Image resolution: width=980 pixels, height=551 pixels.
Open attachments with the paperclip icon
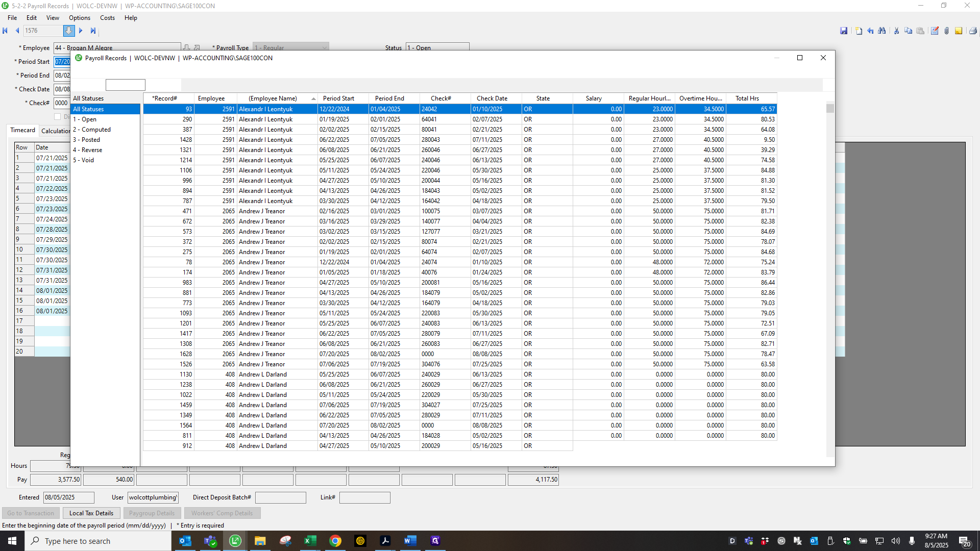[946, 31]
